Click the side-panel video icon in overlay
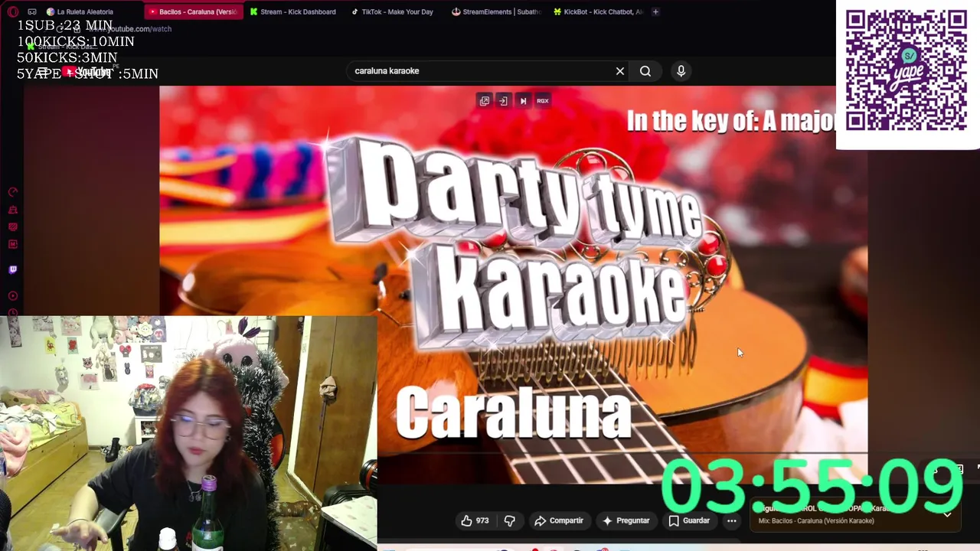980x551 pixels. click(x=503, y=100)
